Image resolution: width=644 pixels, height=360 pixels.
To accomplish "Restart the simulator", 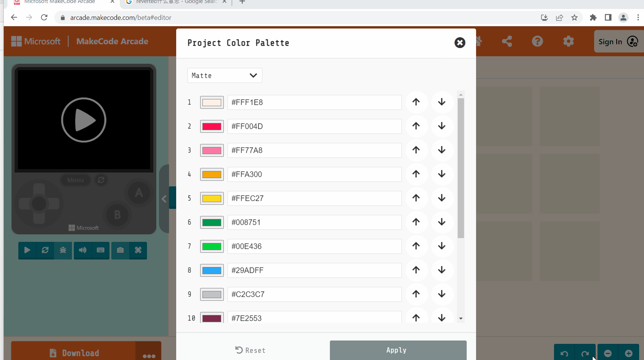I will 45,250.
